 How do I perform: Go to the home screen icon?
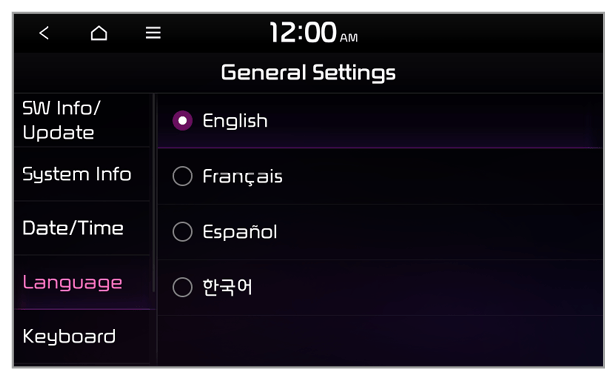pos(99,33)
